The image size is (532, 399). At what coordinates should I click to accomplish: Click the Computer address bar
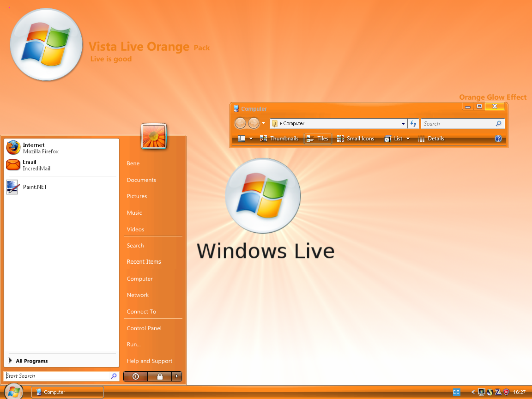(339, 123)
